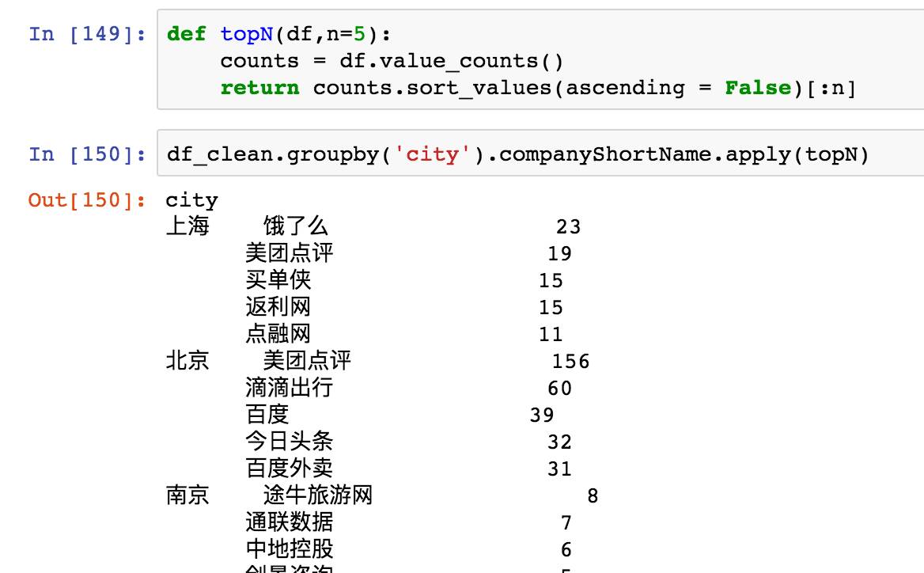This screenshot has width=924, height=573.
Task: Click into the topN function definition cell
Action: coord(540,59)
